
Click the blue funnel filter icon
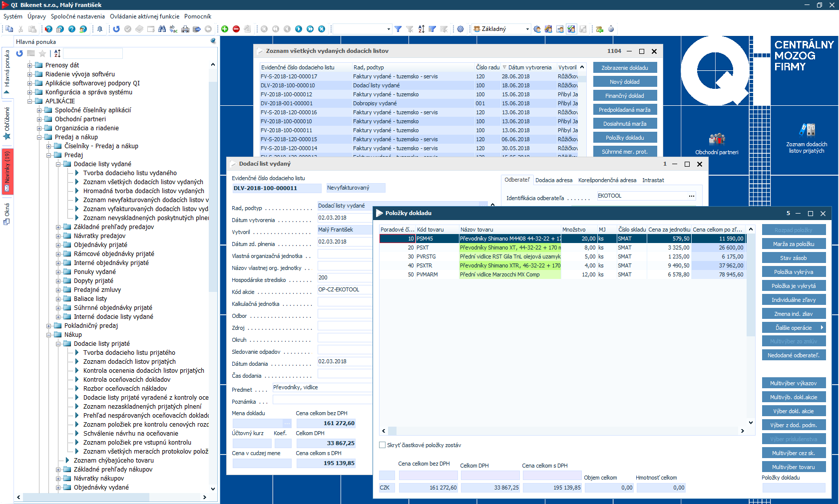pos(398,29)
